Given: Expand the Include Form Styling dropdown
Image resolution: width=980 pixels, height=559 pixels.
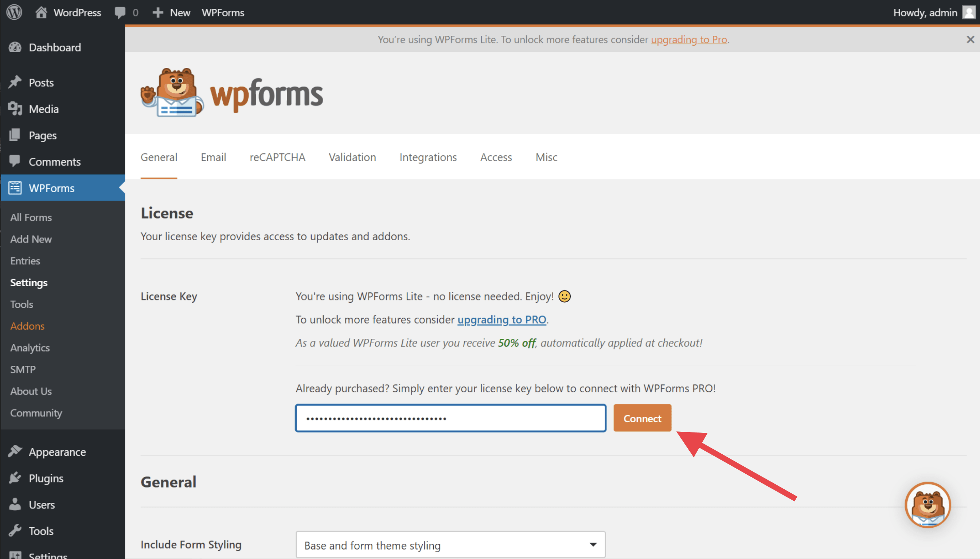Looking at the screenshot, I should [x=450, y=545].
